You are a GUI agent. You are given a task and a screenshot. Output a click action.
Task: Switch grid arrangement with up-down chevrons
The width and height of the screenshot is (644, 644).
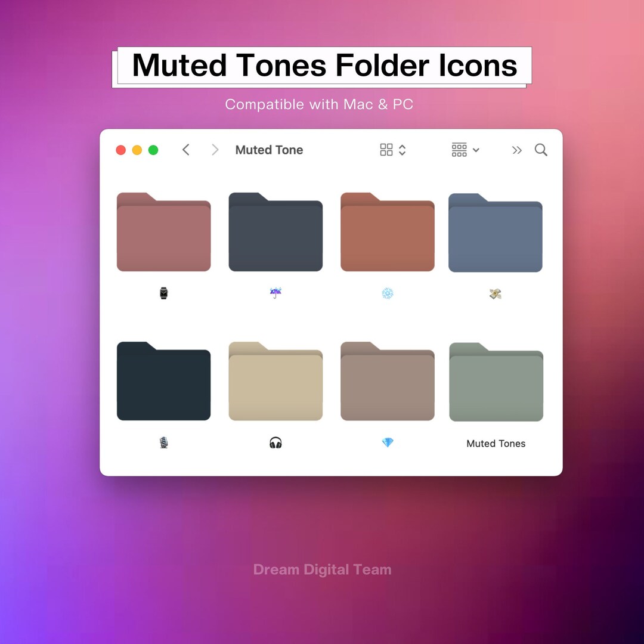401,150
